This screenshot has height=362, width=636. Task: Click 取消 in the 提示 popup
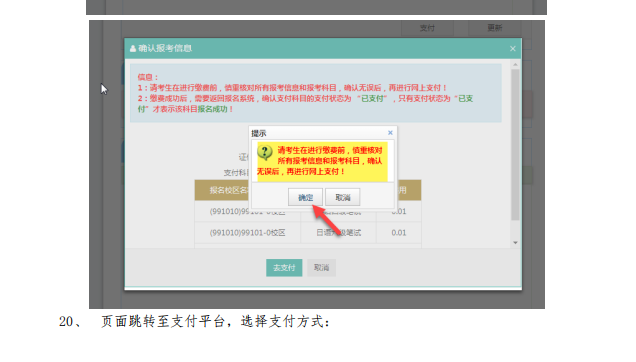coord(343,197)
